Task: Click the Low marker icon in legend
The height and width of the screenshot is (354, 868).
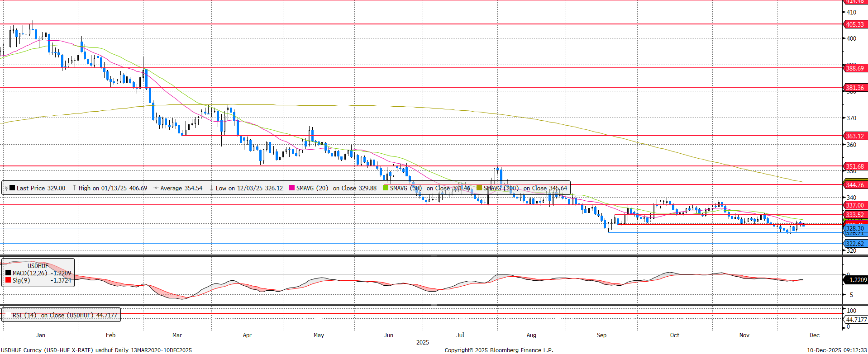Action: [211, 188]
